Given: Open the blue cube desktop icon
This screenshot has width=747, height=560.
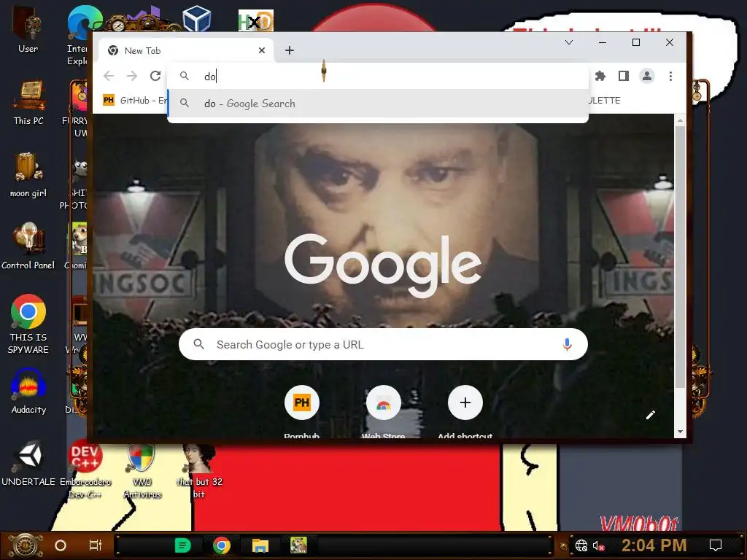Looking at the screenshot, I should point(197,19).
